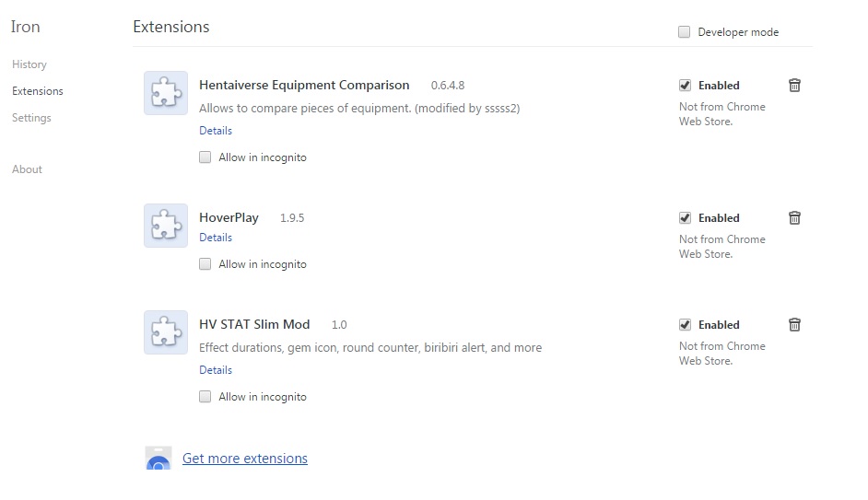868x500 pixels.
Task: Open Details for Hentaiverse Equipment Comparison
Action: tap(216, 131)
